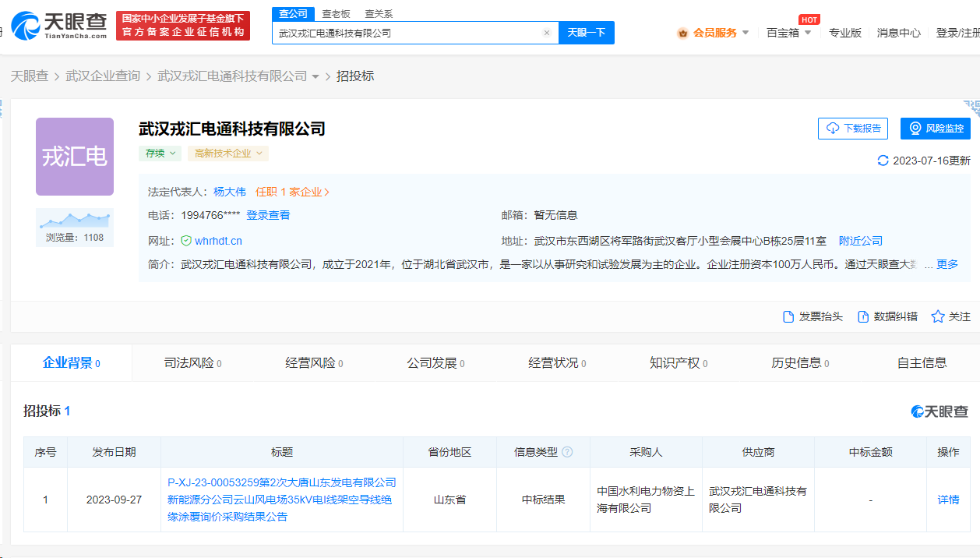The width and height of the screenshot is (980, 558).
Task: Expand the 高新技术企业 tag dropdown
Action: click(228, 154)
